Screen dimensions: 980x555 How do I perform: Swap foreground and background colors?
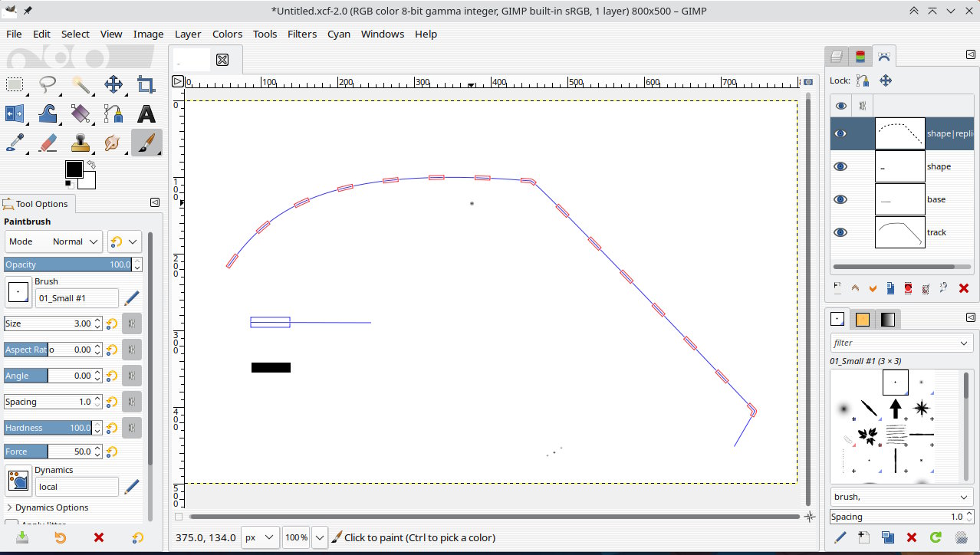point(91,164)
